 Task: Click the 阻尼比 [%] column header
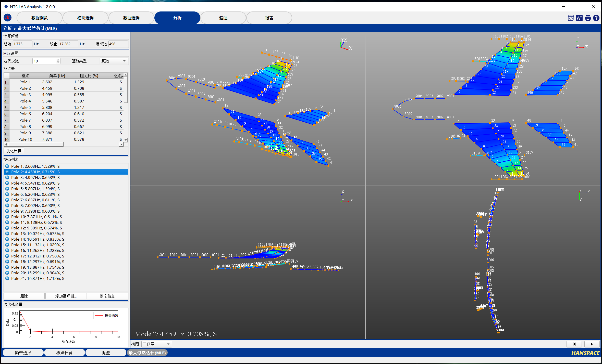pyautogui.click(x=89, y=76)
